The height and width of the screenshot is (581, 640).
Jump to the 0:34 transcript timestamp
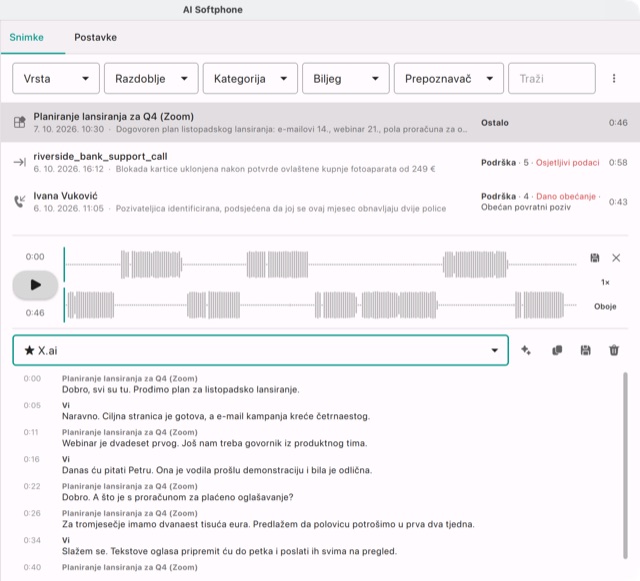tap(32, 540)
